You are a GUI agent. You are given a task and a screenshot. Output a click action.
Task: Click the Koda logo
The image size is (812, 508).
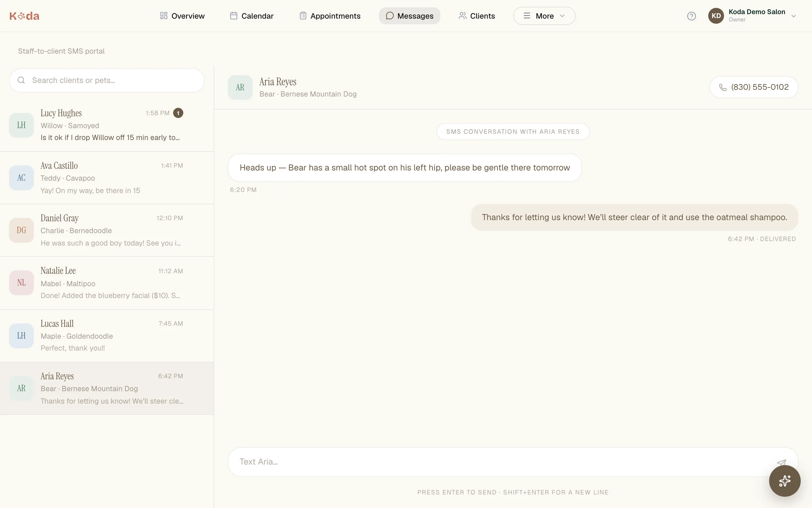tap(24, 16)
